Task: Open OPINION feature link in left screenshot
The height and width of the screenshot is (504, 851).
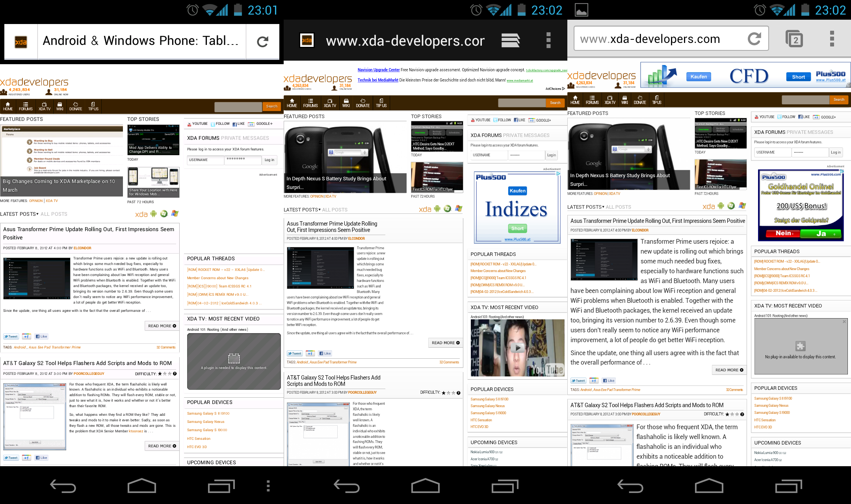Action: (x=36, y=201)
